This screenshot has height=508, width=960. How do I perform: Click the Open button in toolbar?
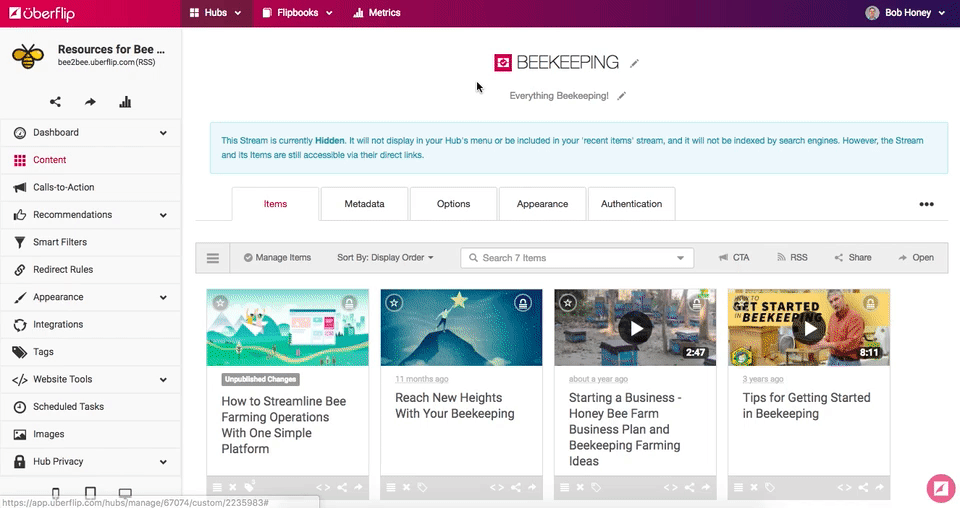(916, 258)
